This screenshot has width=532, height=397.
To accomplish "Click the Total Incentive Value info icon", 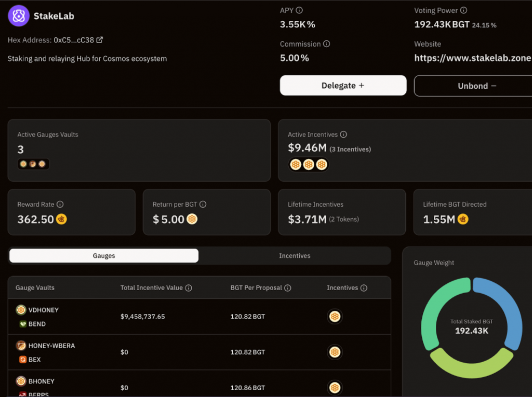I will point(189,288).
